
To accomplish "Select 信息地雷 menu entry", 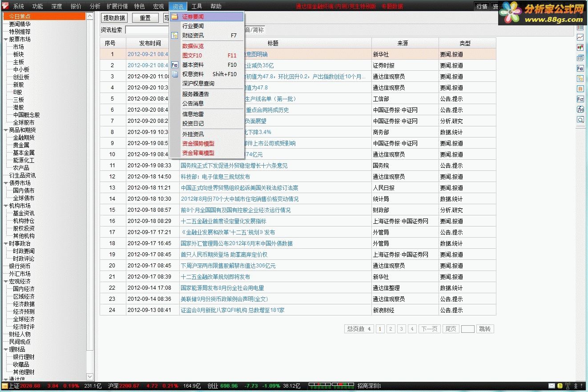I will 206,114.
